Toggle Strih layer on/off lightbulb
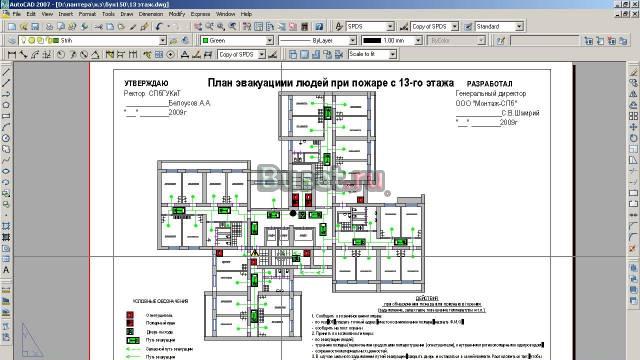This screenshot has height=360, width=640. click(24, 40)
